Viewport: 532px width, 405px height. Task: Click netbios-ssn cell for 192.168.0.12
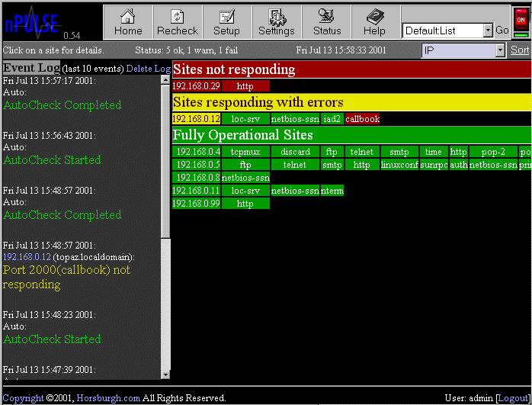[295, 119]
